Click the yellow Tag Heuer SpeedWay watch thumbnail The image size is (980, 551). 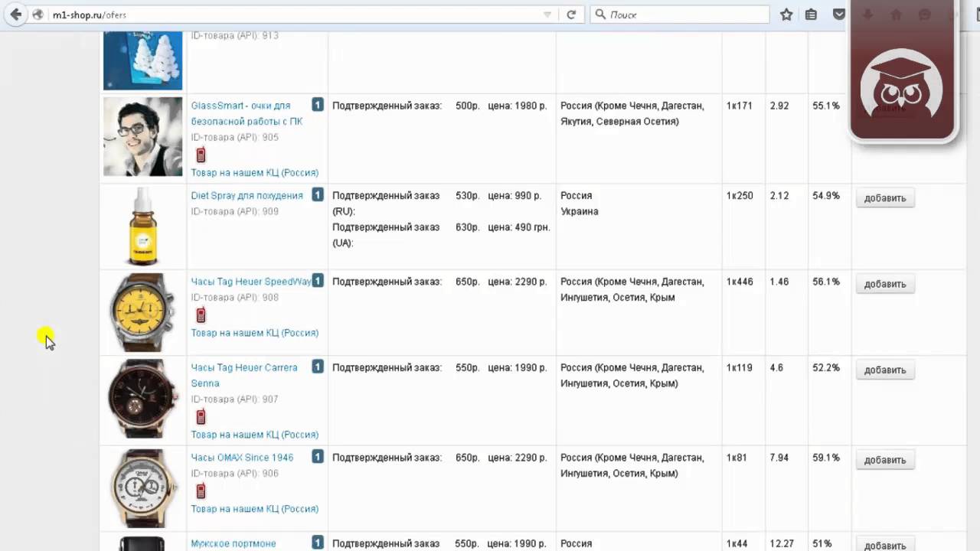143,312
